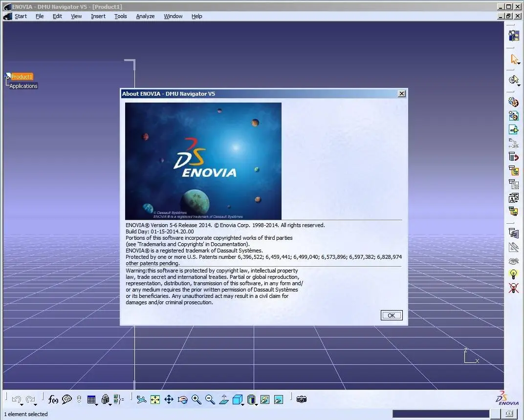The image size is (524, 420).
Task: Toggle the eye visibility icon
Action: [x=513, y=261]
